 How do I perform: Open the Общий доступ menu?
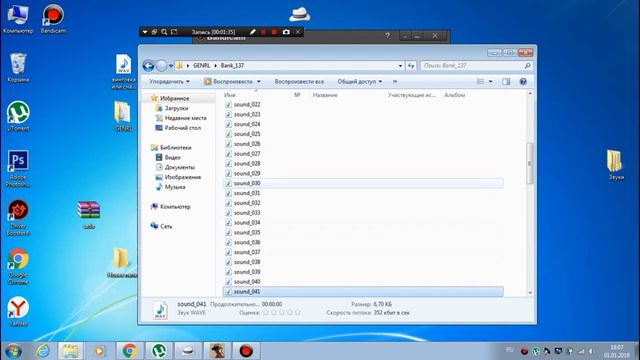click(x=360, y=82)
